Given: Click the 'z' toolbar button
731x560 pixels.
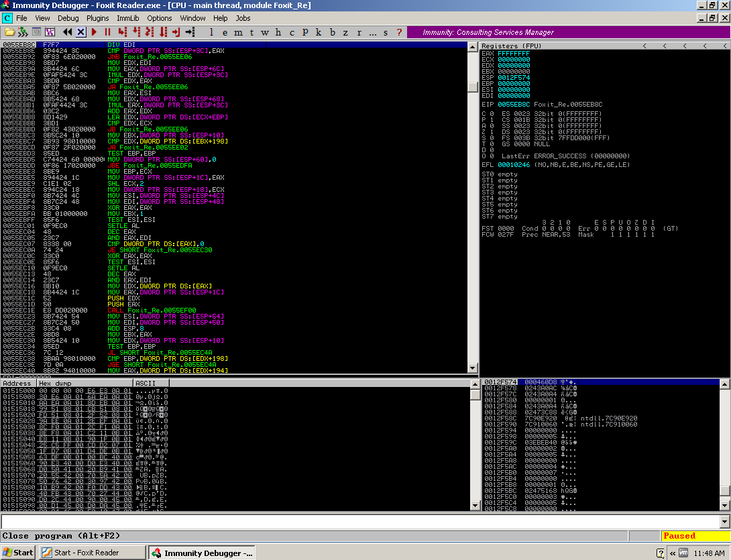Looking at the screenshot, I should point(345,32).
